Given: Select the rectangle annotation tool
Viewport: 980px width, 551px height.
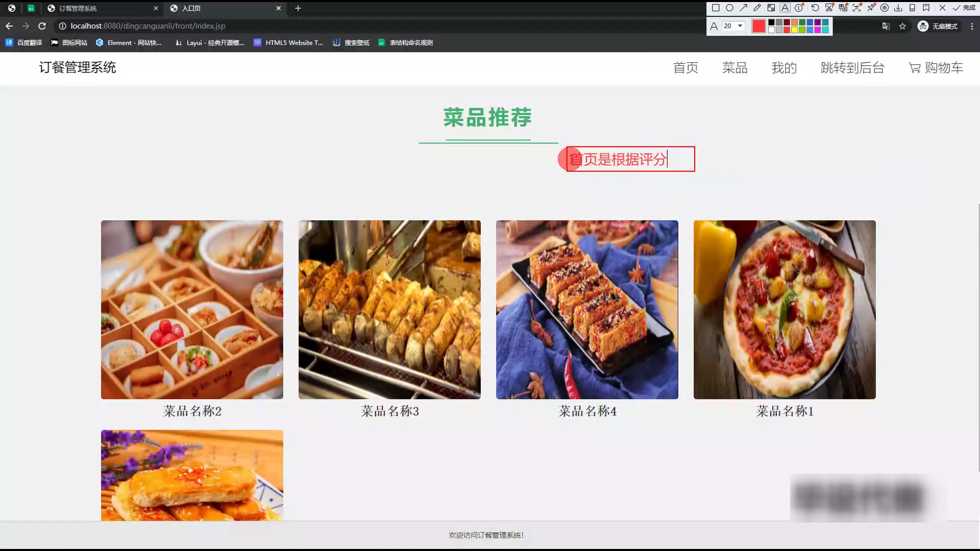Looking at the screenshot, I should (716, 8).
